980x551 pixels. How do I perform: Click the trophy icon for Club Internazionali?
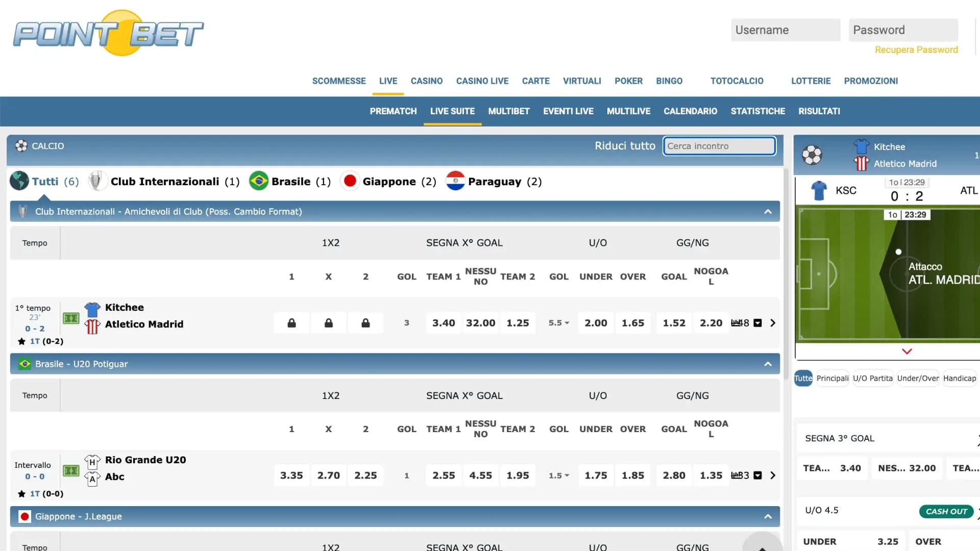coord(97,181)
